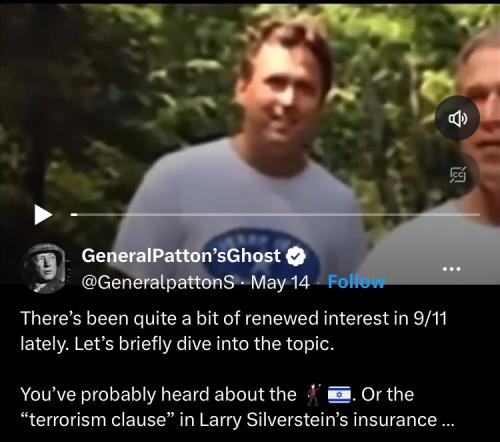The height and width of the screenshot is (442, 500).
Task: Click the GeneralPatton'sGhost display name
Action: tap(181, 256)
